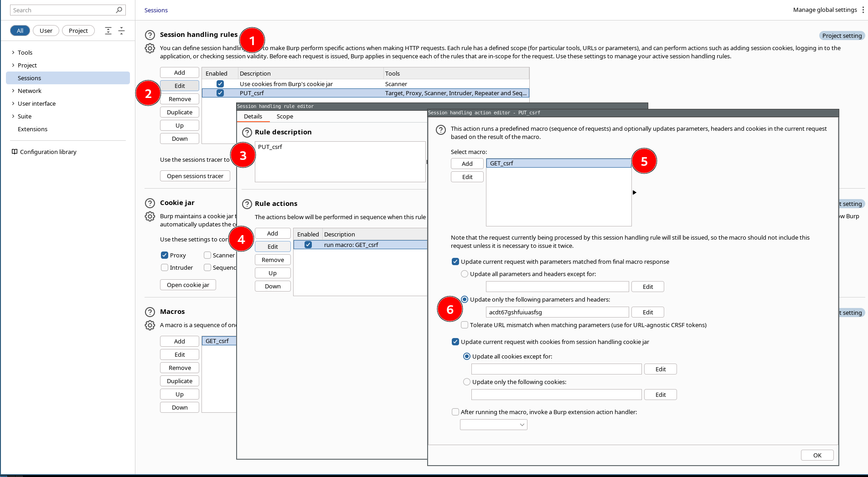This screenshot has height=477, width=868.
Task: Select 'Update all cookies except for' radio
Action: click(467, 356)
